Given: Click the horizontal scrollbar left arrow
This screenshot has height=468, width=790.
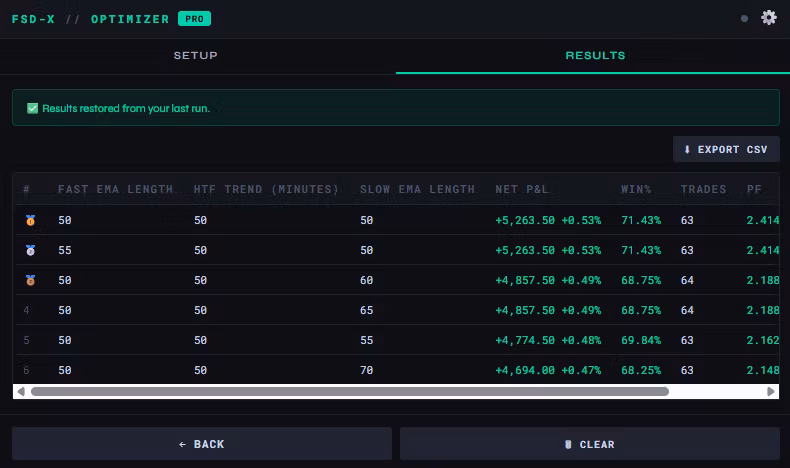Looking at the screenshot, I should pos(21,392).
